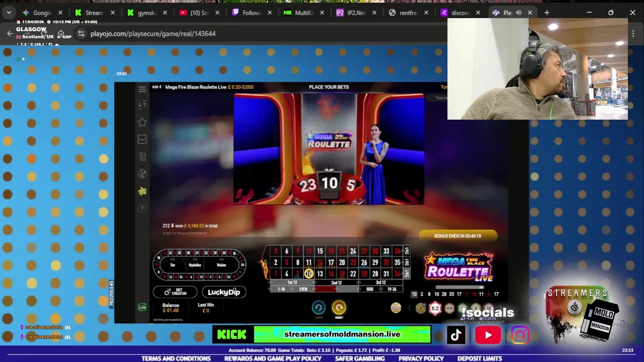Viewport: 644px width, 362px height.
Task: Open browser three-dot menu
Action: (x=633, y=34)
